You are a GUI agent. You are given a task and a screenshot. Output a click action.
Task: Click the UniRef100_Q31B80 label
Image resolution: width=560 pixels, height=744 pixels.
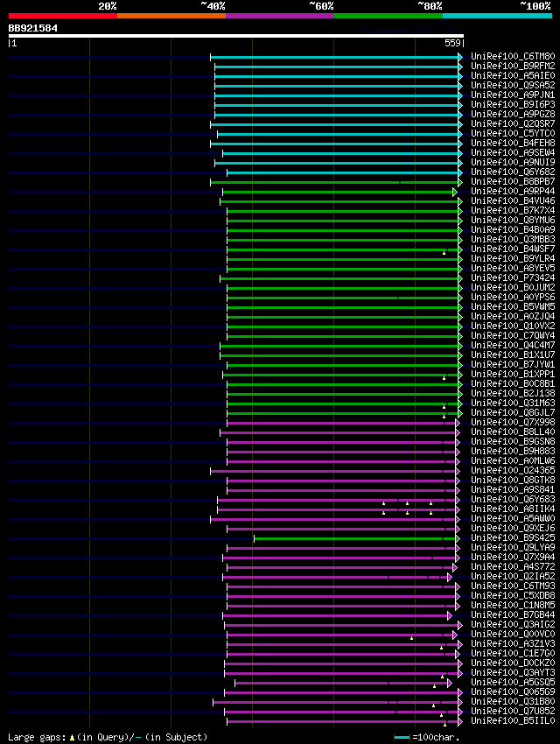(513, 702)
